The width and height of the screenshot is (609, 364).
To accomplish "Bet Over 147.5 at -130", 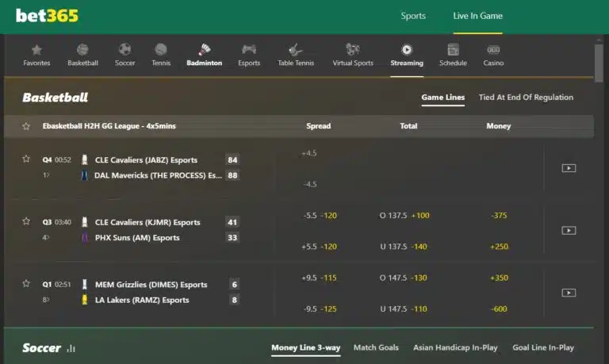I will (403, 278).
